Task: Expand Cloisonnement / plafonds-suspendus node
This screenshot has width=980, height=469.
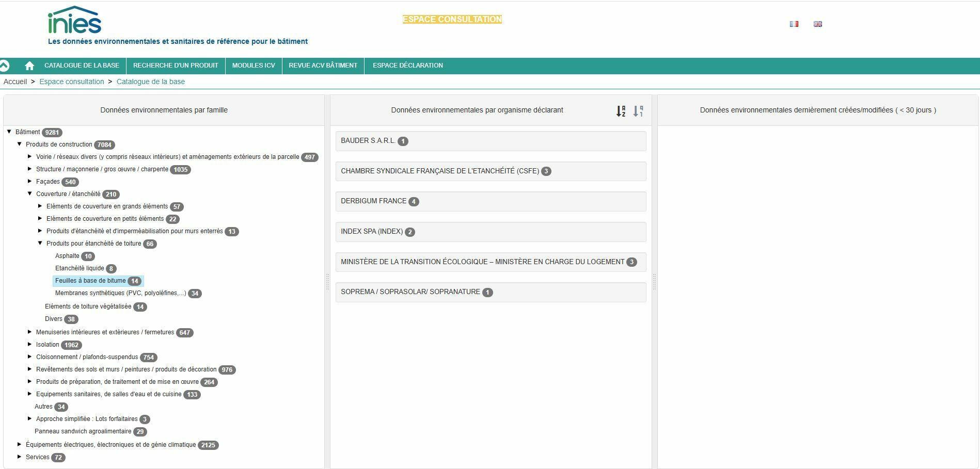Action: tap(29, 357)
